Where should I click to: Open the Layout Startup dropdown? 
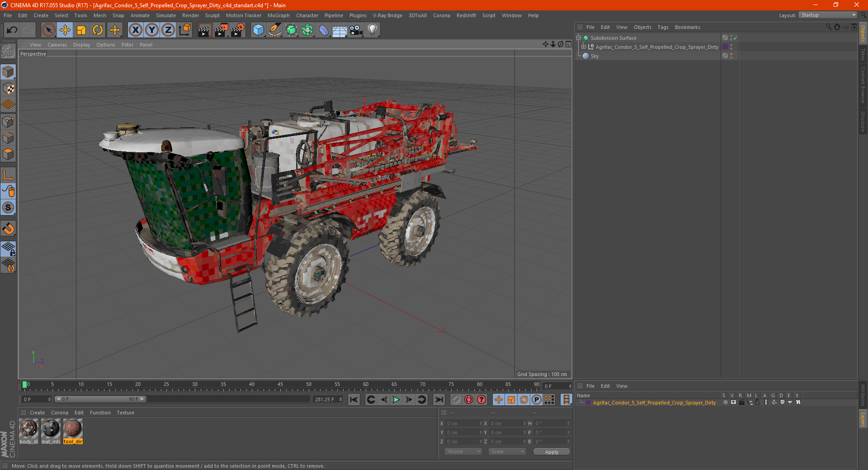(x=828, y=15)
